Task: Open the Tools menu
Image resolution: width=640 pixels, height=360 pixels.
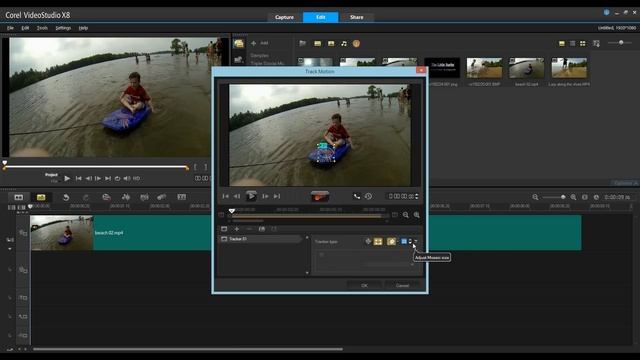Action: click(42, 28)
